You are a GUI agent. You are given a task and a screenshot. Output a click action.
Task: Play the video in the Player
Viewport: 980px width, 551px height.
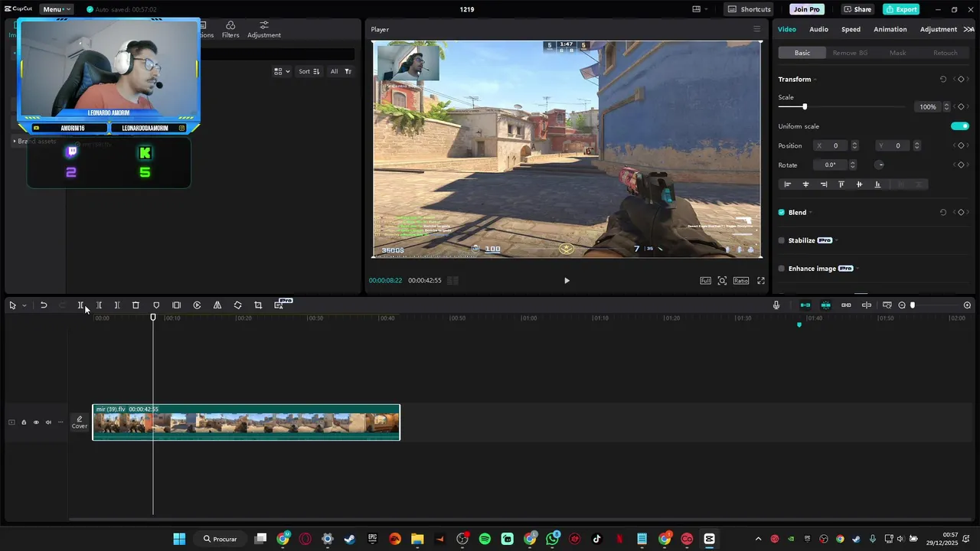tap(567, 281)
